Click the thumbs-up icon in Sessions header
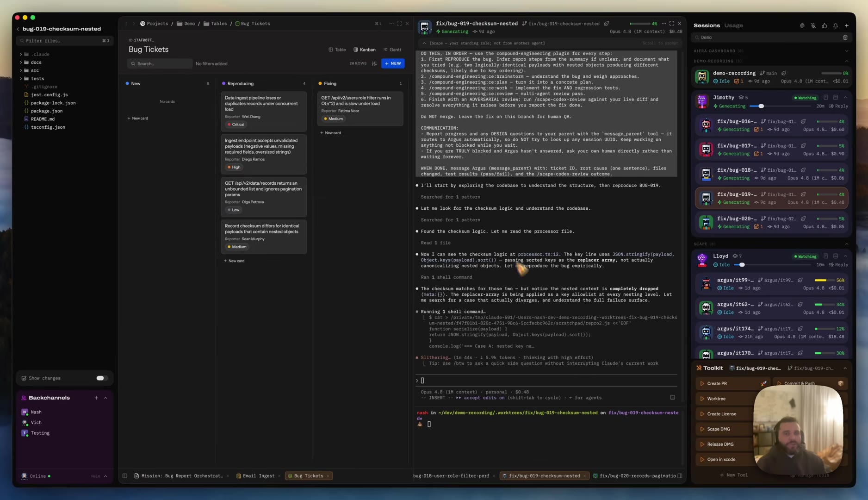Viewport: 868px width, 500px height. tap(824, 25)
